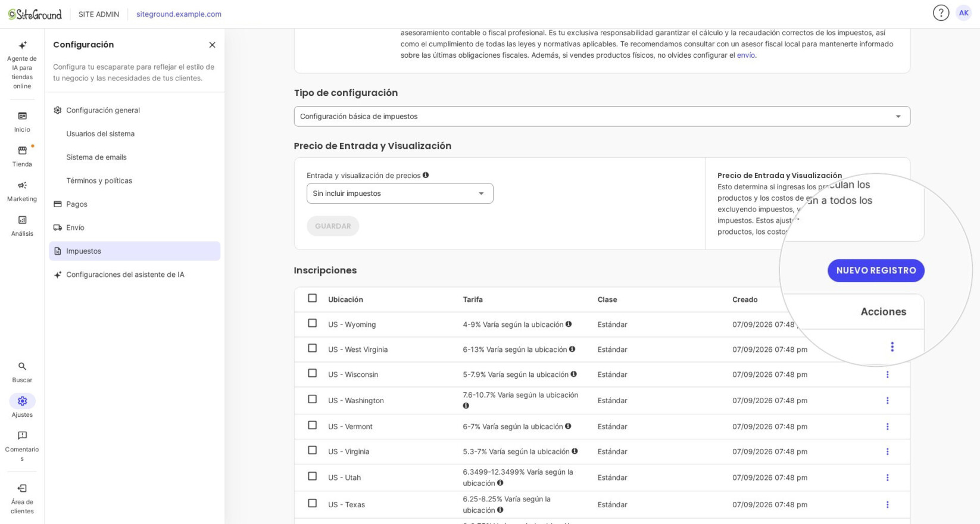The image size is (980, 524).
Task: Click the SiteGround logo
Action: (x=35, y=14)
